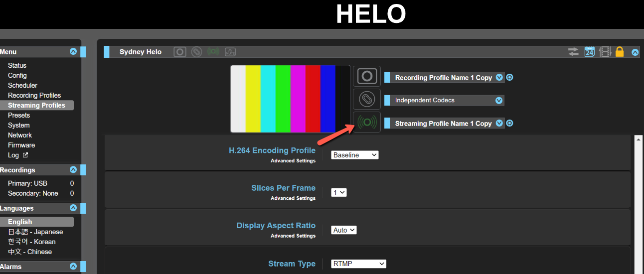Collapse the Languages section chevron
This screenshot has width=644, height=274.
coord(73,208)
